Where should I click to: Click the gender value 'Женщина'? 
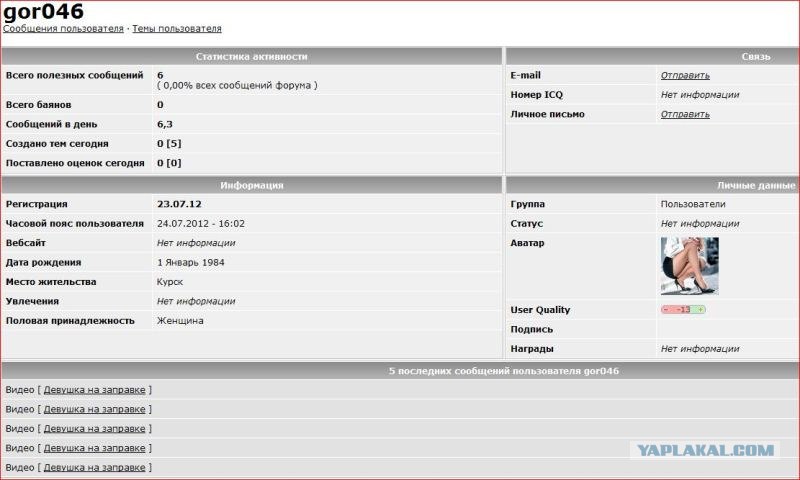[x=180, y=320]
